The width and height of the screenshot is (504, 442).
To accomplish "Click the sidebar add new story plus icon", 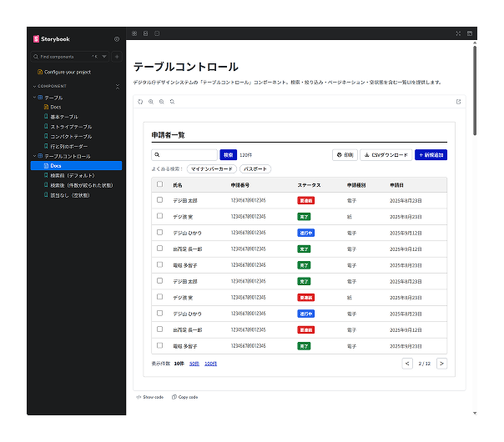I will [x=117, y=57].
